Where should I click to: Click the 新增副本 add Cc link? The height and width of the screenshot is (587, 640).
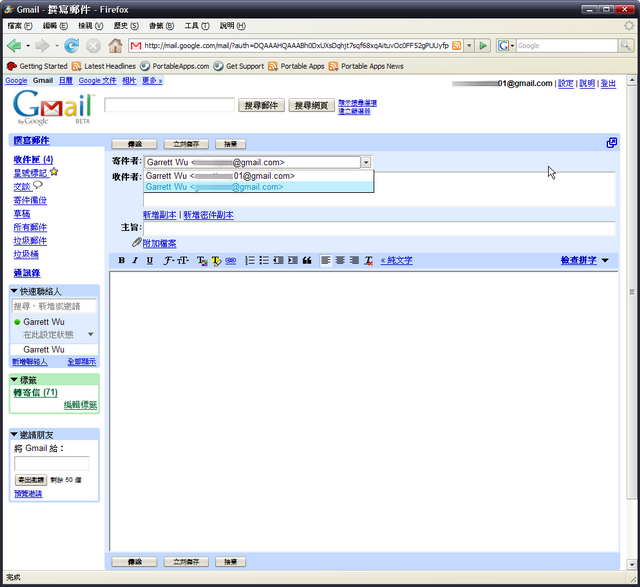[x=160, y=215]
